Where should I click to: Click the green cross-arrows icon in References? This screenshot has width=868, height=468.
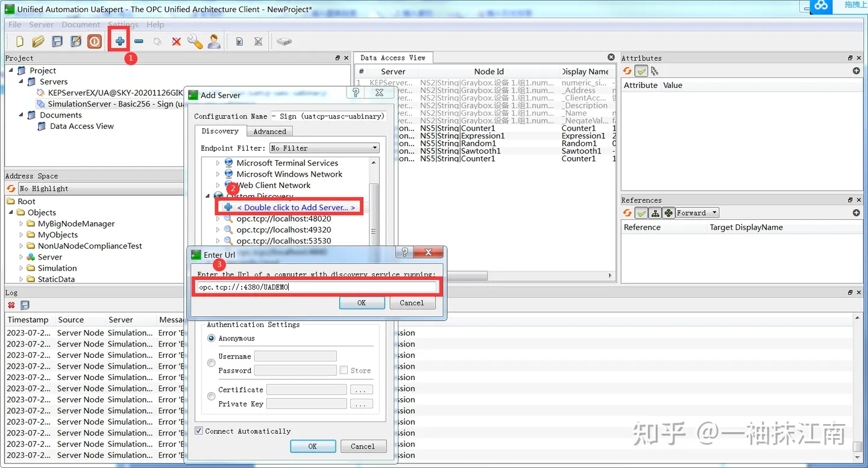click(x=668, y=213)
